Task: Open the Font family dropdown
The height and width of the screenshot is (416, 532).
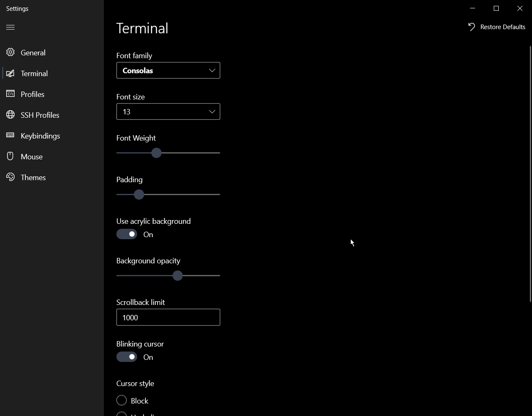Action: 168,70
